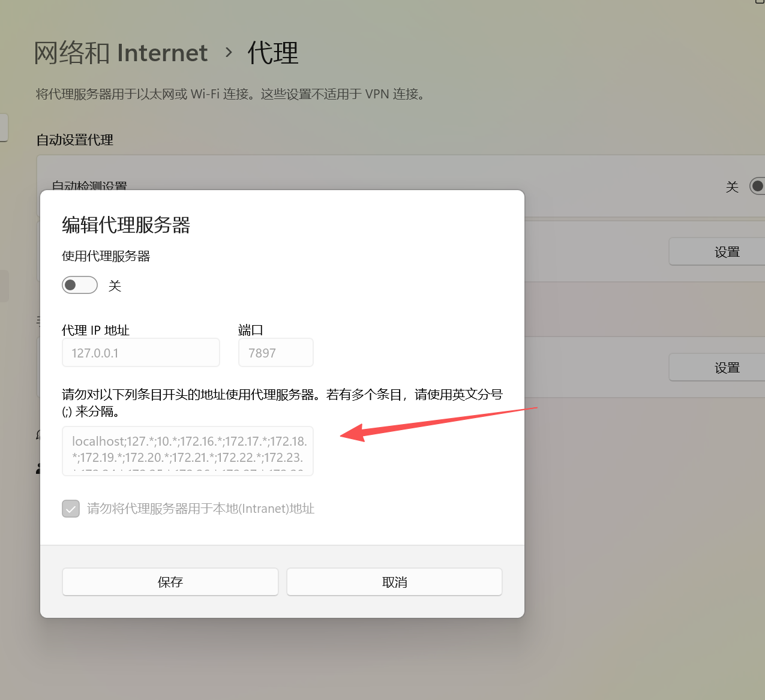
Task: Toggle the 自动检测设置 switch behind dialog
Action: click(x=757, y=186)
